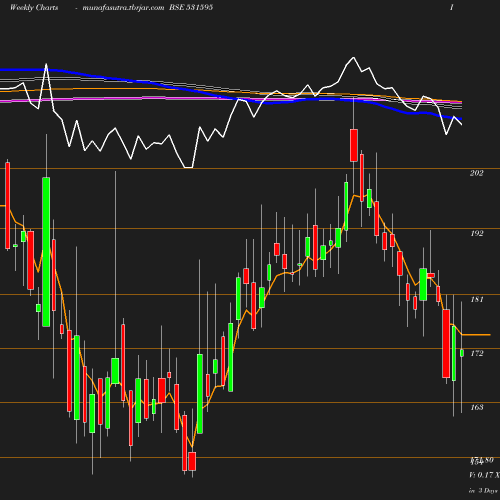Click the "172" price axis label
This screenshot has height=500, width=500.
477,353
